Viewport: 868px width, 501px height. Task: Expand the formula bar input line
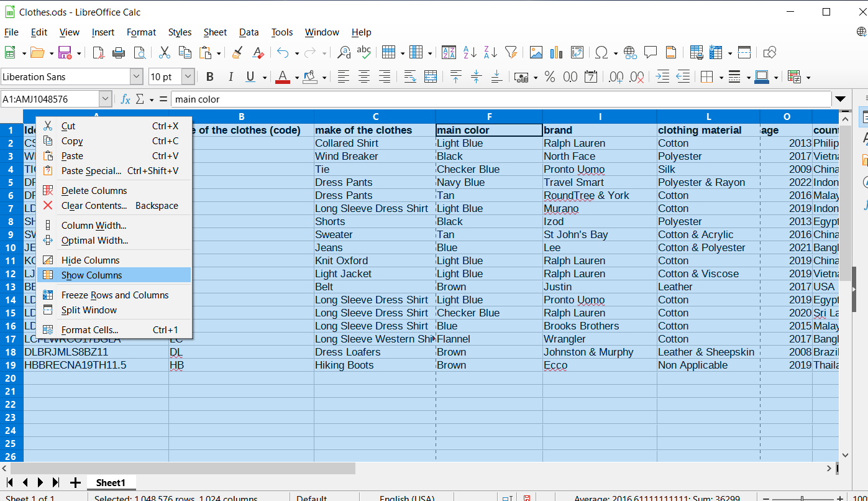(x=841, y=99)
